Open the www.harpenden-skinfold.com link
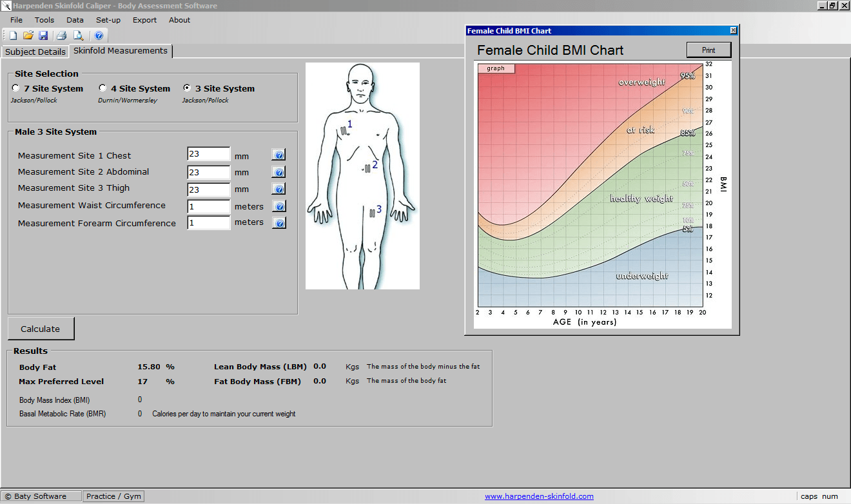 [539, 496]
